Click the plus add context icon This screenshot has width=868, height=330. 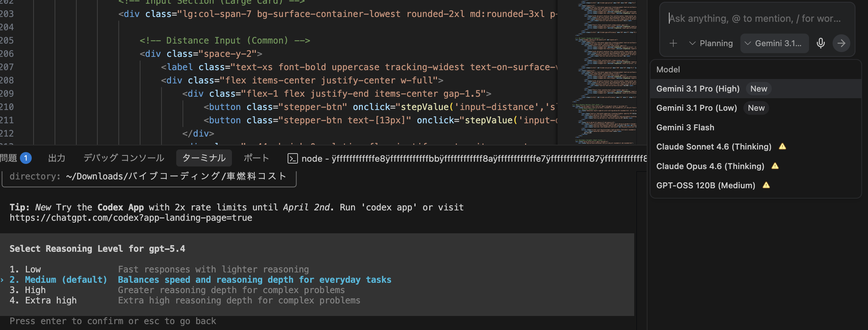(x=673, y=43)
